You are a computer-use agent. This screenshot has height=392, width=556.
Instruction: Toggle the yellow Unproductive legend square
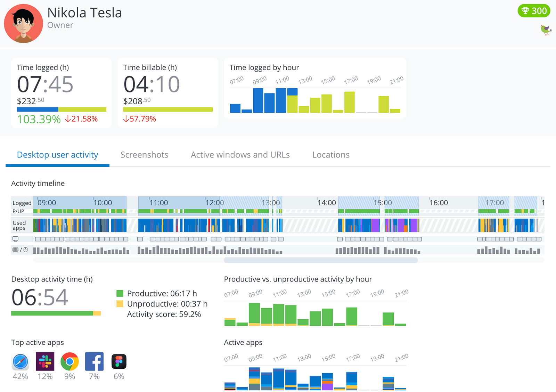tap(120, 304)
